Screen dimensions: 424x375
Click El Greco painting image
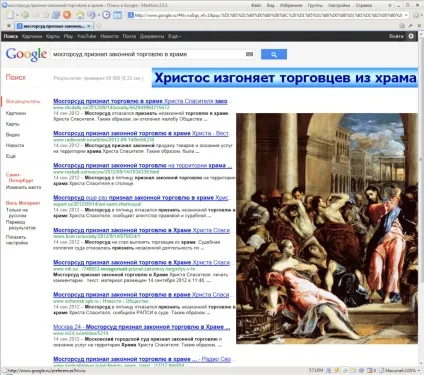click(327, 228)
